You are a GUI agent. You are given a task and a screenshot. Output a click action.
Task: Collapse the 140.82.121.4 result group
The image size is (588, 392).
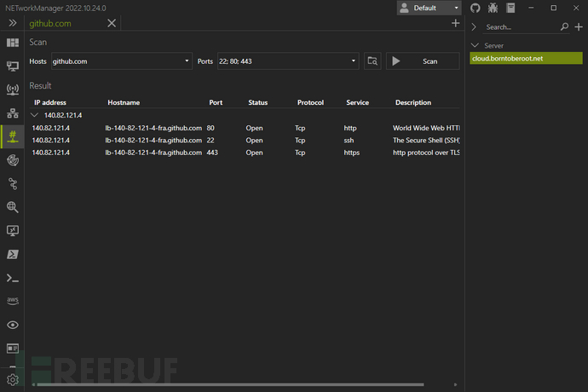[x=34, y=115]
